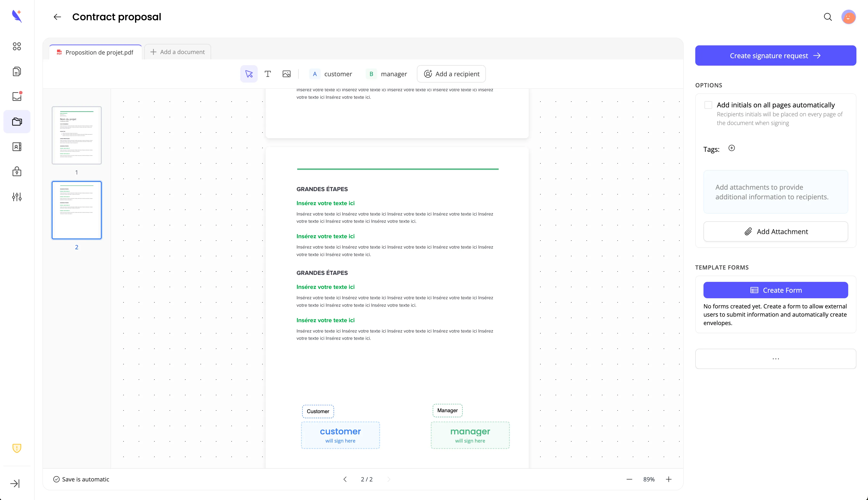This screenshot has height=500, width=868.
Task: Click the first GRANDES ÉTAPES heading
Action: click(x=322, y=189)
